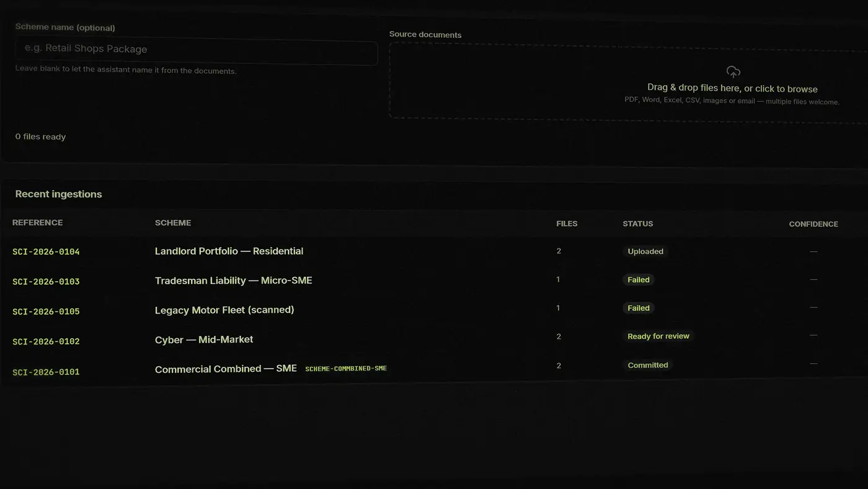This screenshot has width=868, height=489.
Task: Click the Uploaded status badge
Action: (645, 251)
